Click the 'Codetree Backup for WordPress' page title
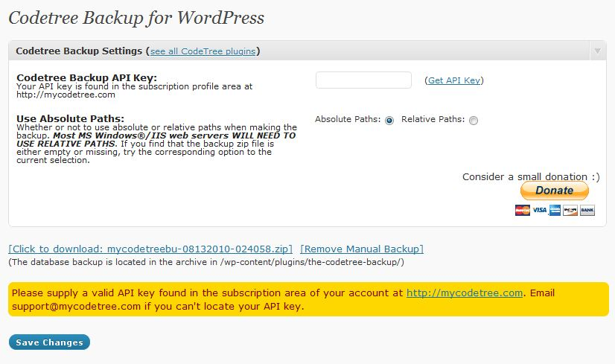This screenshot has height=364, width=615. point(136,19)
